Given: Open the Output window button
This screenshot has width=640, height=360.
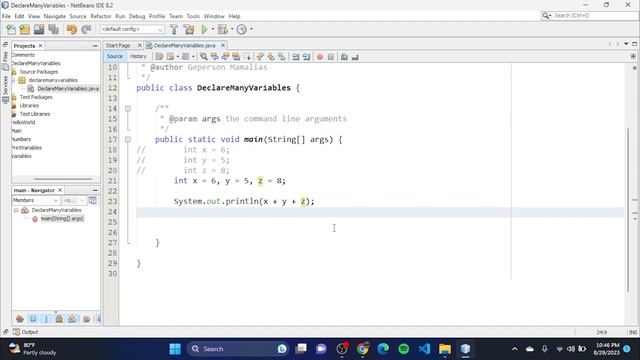Looking at the screenshot, I should [x=25, y=332].
